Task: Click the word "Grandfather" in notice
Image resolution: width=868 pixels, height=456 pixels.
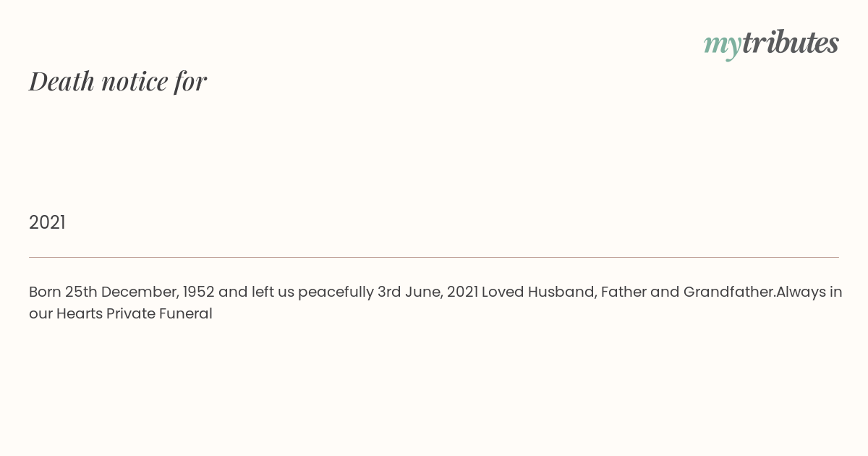Action: [728, 292]
